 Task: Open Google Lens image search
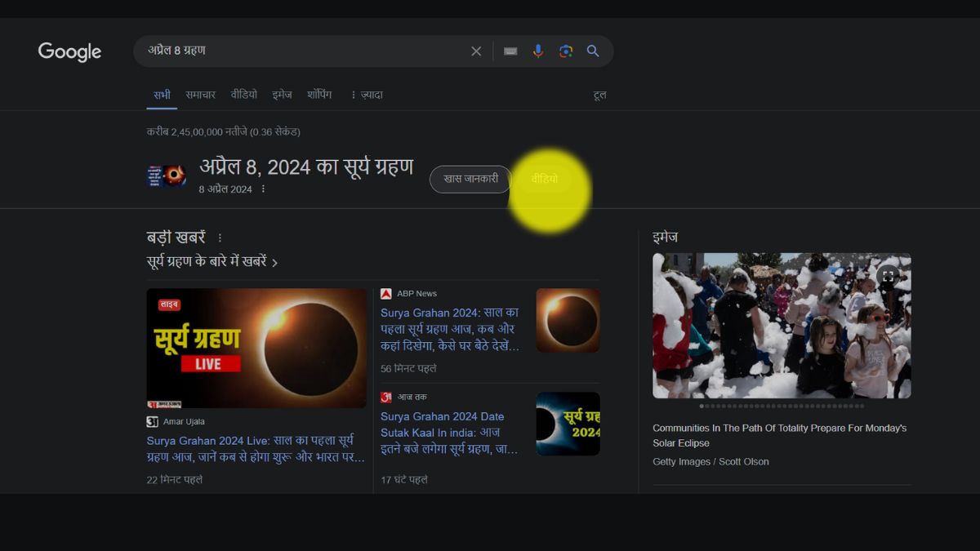[565, 51]
